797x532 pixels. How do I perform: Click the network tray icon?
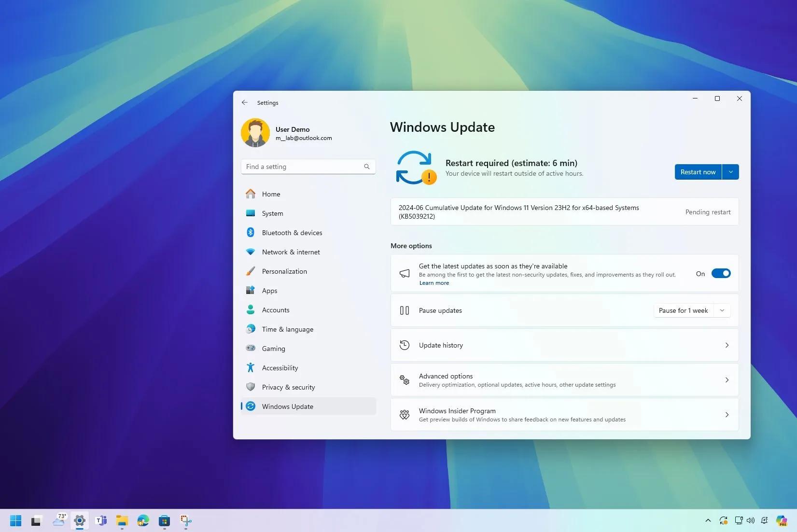739,520
